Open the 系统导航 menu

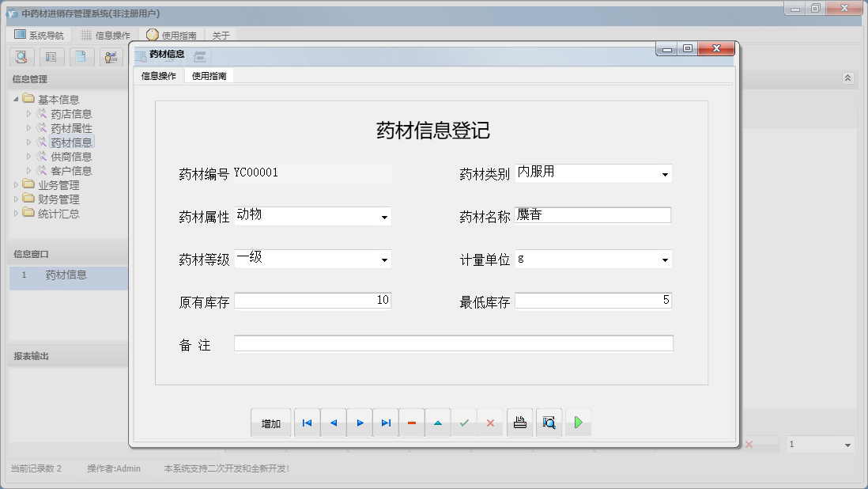[x=38, y=34]
